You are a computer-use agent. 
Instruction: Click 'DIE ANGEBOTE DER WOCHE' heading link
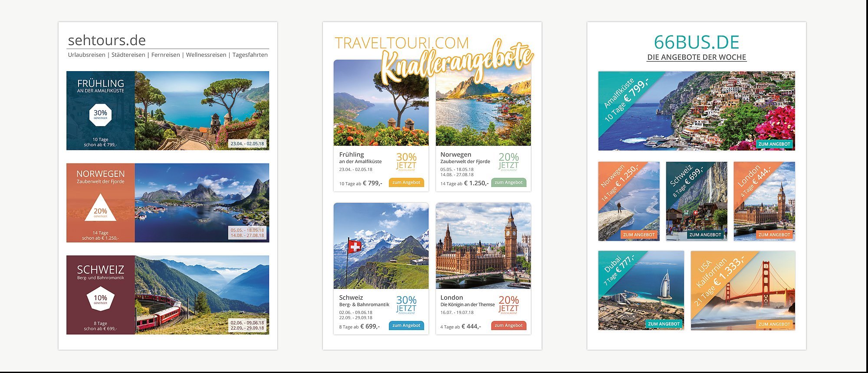697,57
